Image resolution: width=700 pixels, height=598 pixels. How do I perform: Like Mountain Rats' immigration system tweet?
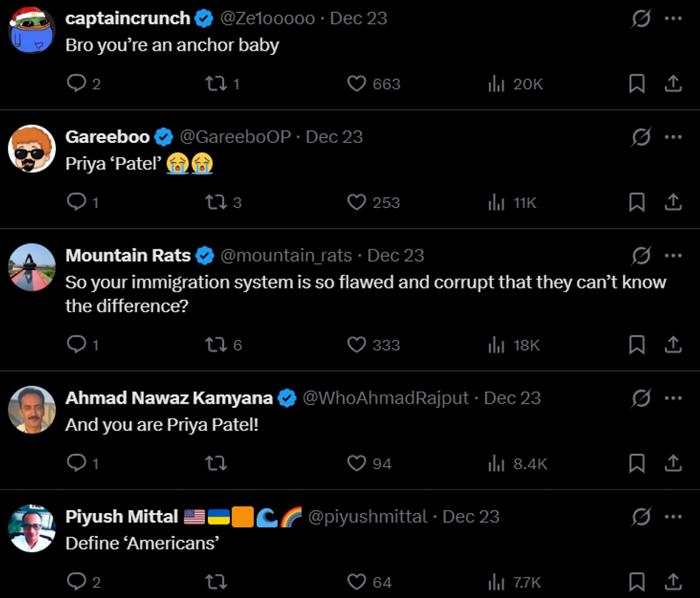[x=356, y=345]
